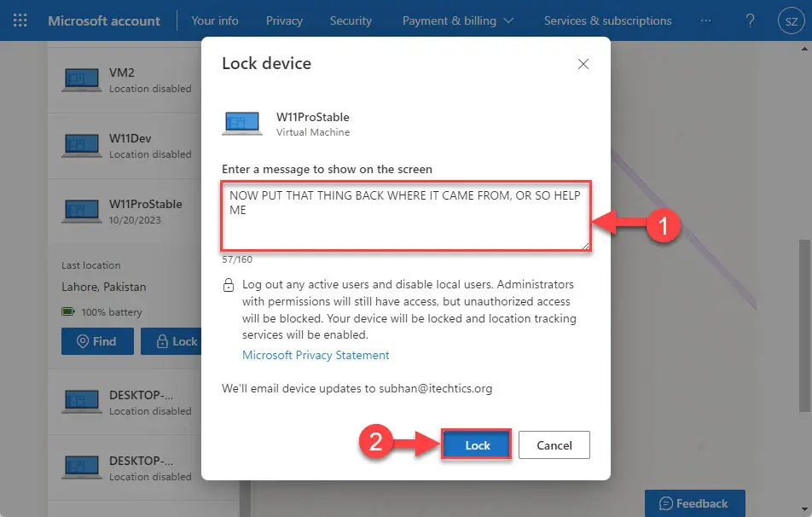812x517 pixels.
Task: Select the first DESKTOP-... device entry
Action: (x=142, y=395)
